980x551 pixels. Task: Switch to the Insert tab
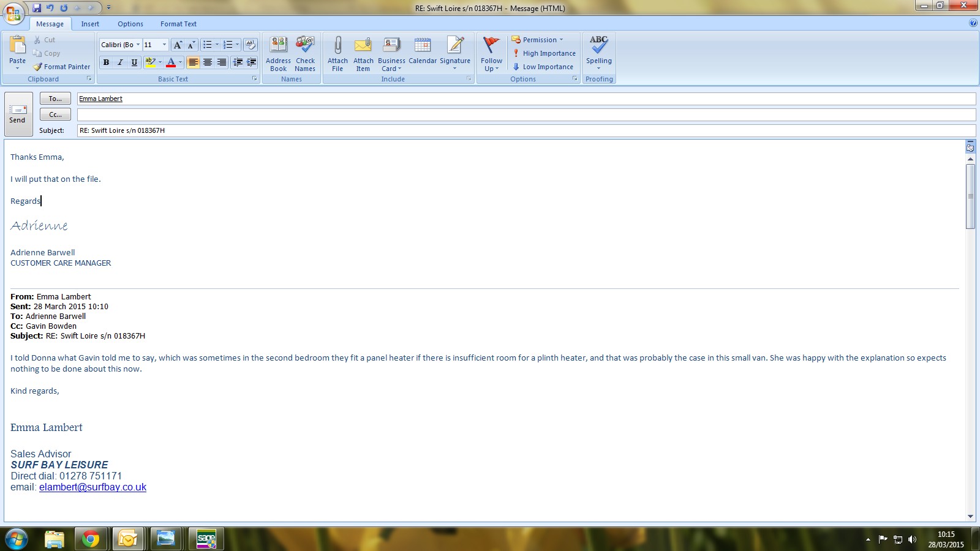point(90,24)
